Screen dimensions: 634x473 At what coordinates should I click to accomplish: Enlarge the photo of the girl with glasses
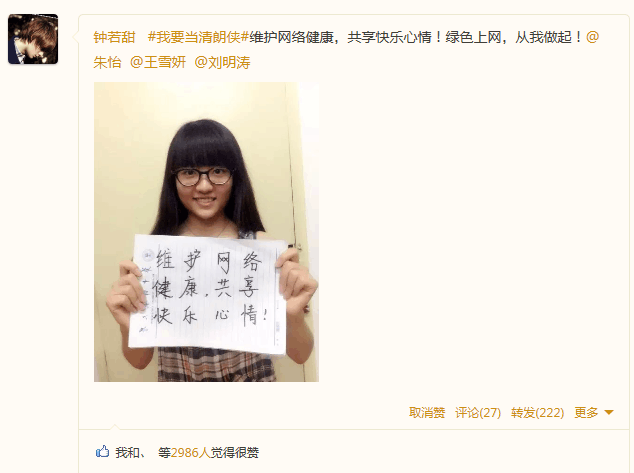pos(206,232)
